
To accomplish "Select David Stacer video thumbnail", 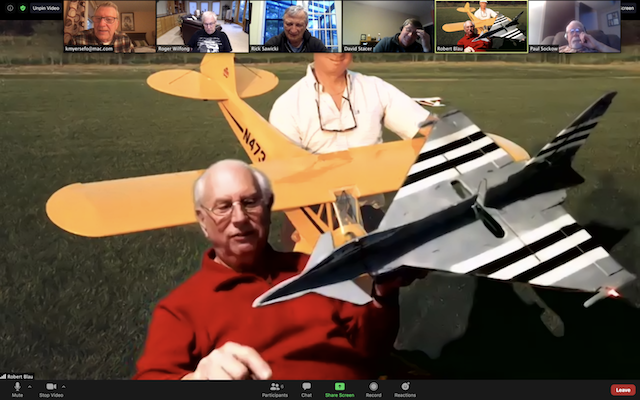I will pyautogui.click(x=388, y=27).
